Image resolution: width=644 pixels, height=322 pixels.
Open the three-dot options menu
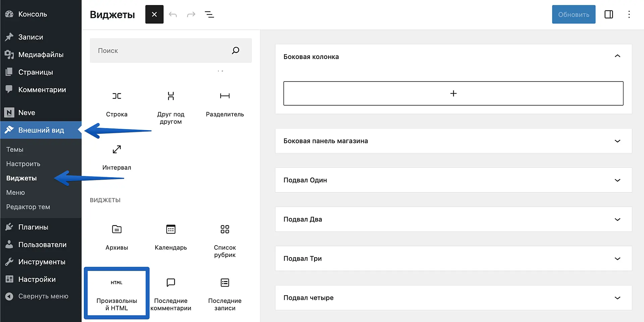[629, 14]
